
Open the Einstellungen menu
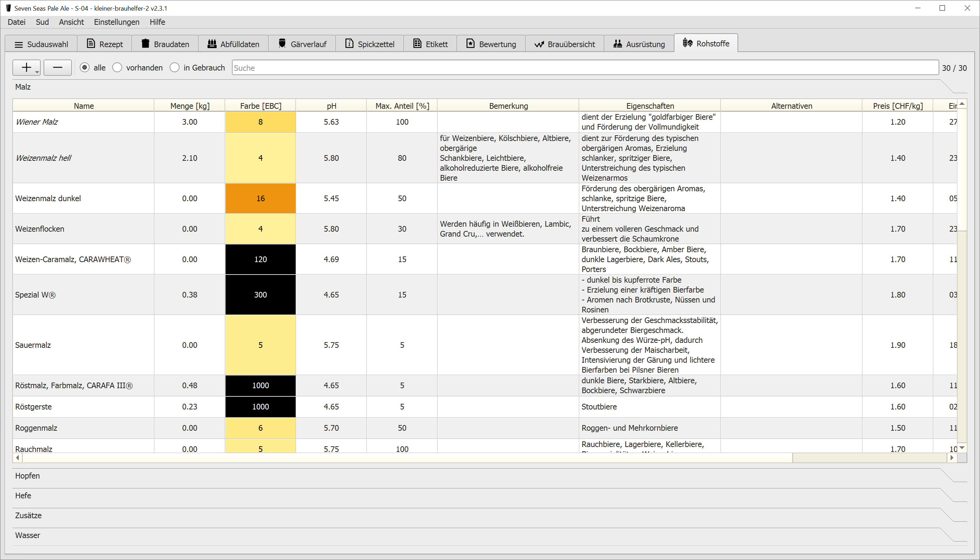(x=116, y=22)
